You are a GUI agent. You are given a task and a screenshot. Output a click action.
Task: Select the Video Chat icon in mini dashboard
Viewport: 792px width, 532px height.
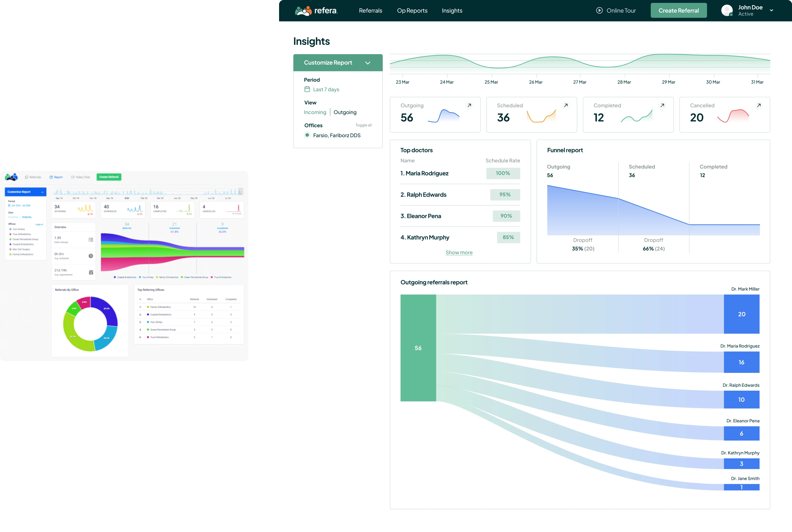[x=73, y=177]
